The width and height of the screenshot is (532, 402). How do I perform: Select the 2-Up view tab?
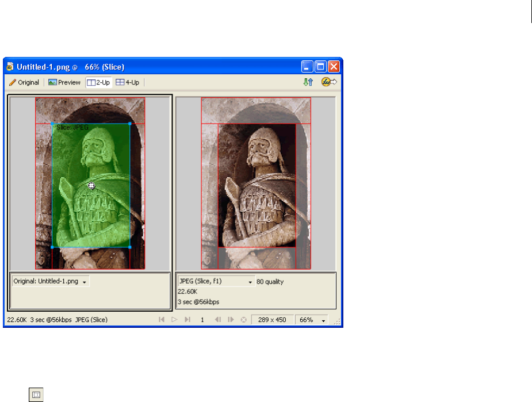pyautogui.click(x=99, y=82)
